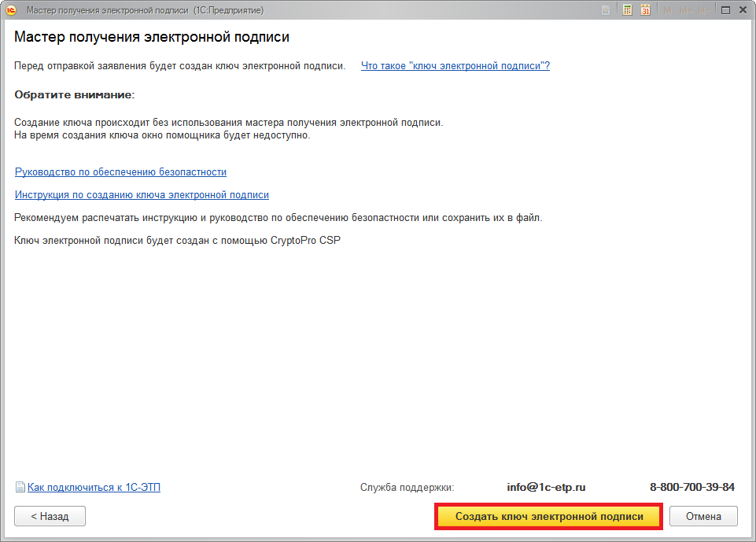
Task: Click the 1C application logo icon
Action: point(11,10)
